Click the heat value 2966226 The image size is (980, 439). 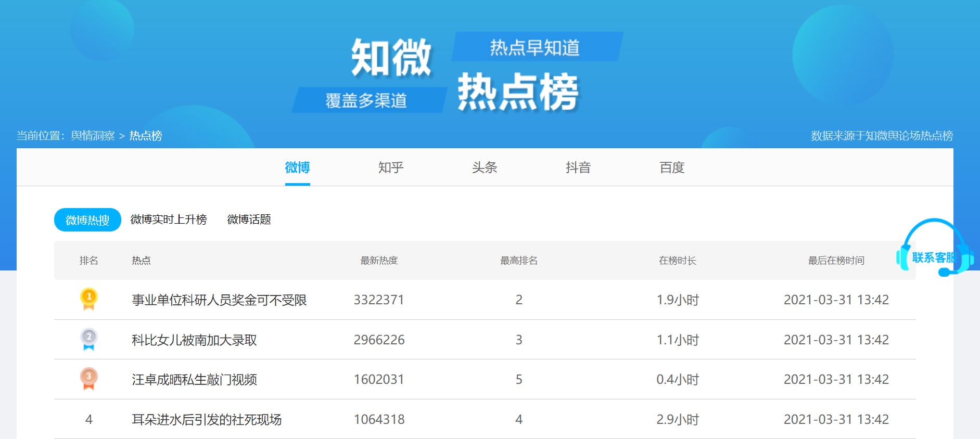tap(379, 340)
